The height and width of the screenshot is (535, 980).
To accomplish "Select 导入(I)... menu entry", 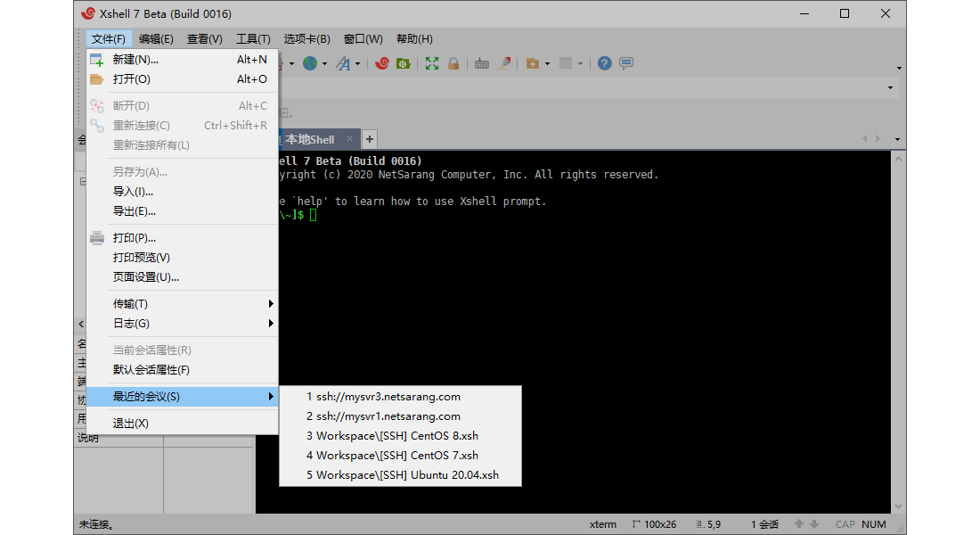I will pyautogui.click(x=182, y=192).
